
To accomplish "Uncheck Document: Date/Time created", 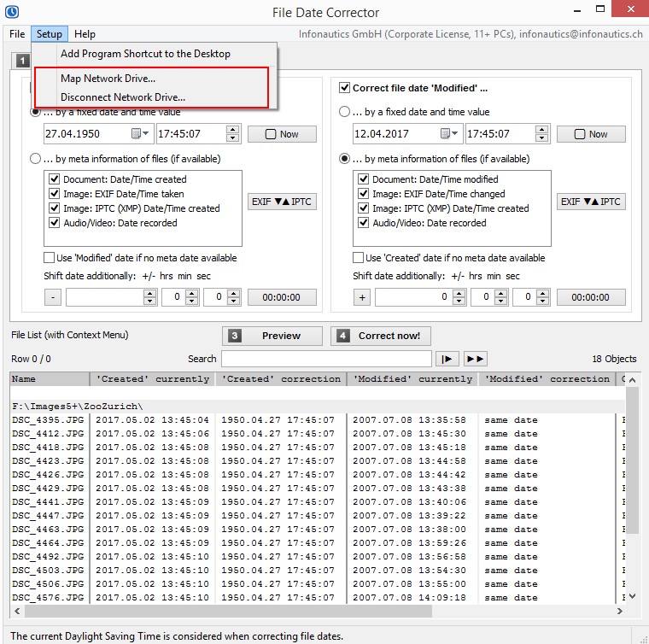I will (x=54, y=179).
